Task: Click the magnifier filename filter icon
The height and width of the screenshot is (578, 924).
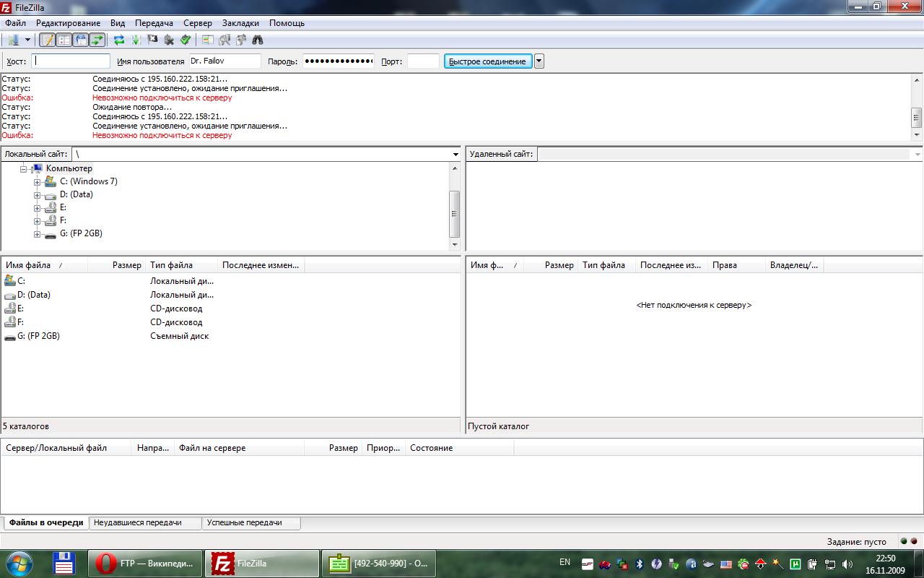Action: point(225,40)
